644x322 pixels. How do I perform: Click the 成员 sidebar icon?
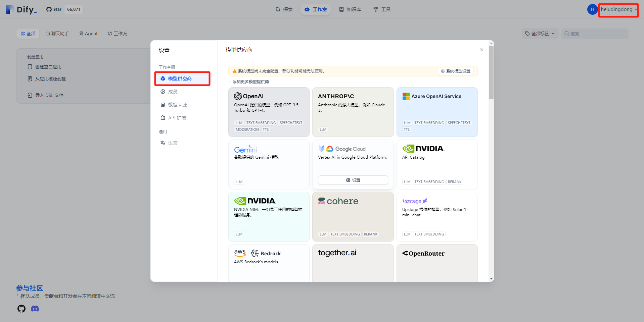163,92
